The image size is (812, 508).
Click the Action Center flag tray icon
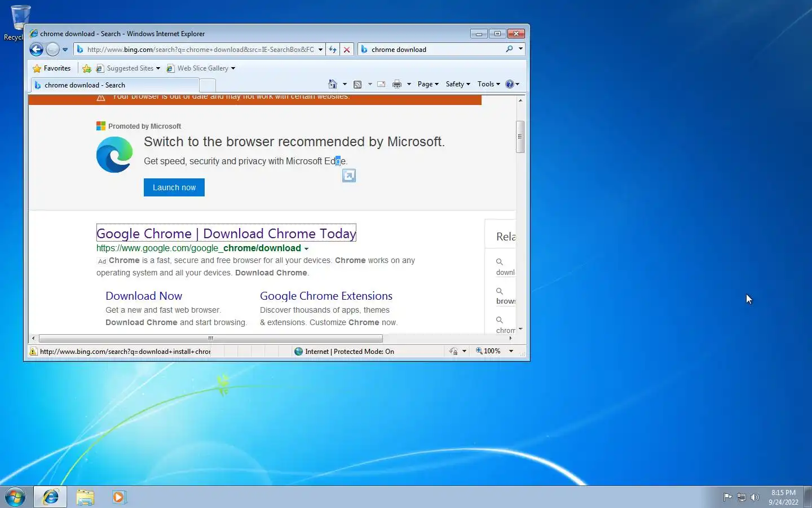(x=727, y=497)
